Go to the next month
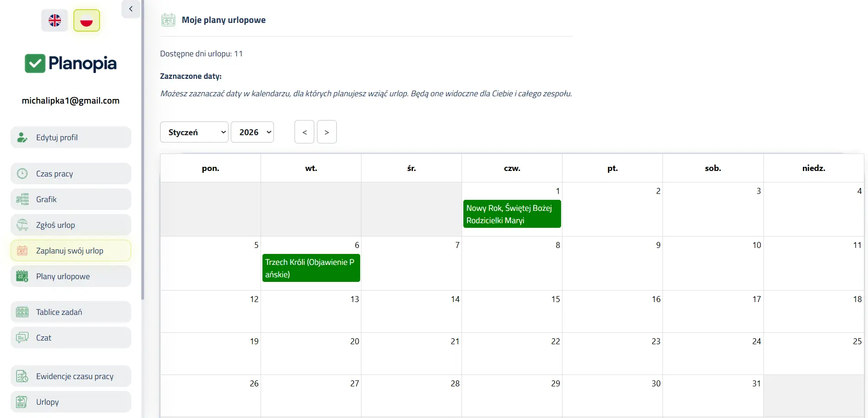 pyautogui.click(x=327, y=132)
